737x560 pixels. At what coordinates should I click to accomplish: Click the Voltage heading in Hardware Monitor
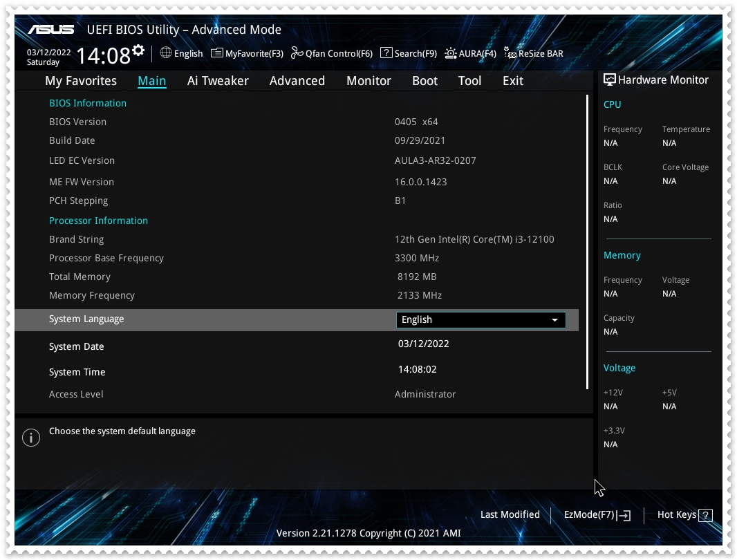pos(619,368)
